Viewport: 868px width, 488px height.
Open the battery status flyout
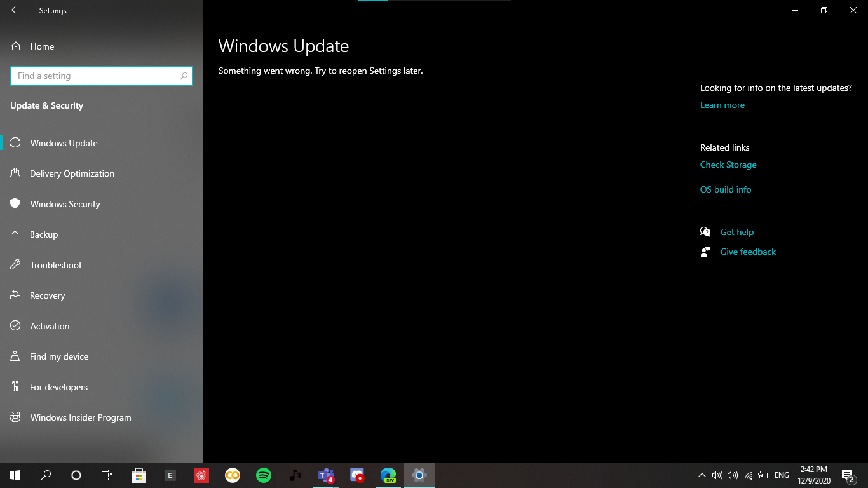pos(764,475)
